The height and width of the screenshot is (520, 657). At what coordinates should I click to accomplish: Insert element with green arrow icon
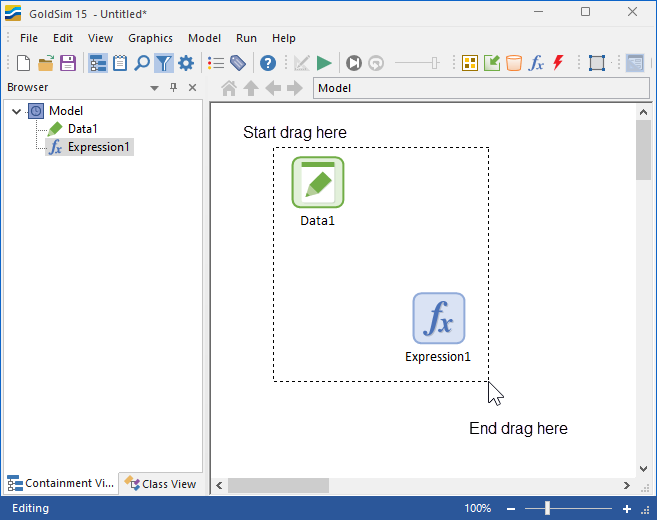click(x=492, y=63)
